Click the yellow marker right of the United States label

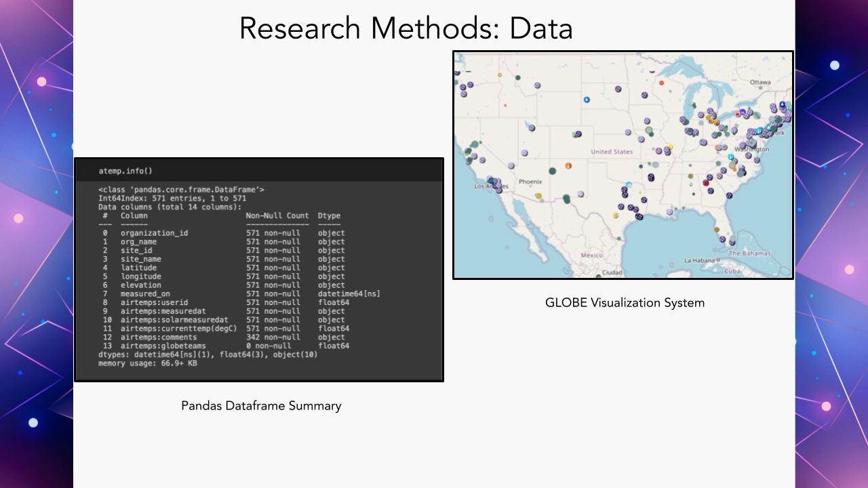tap(669, 147)
